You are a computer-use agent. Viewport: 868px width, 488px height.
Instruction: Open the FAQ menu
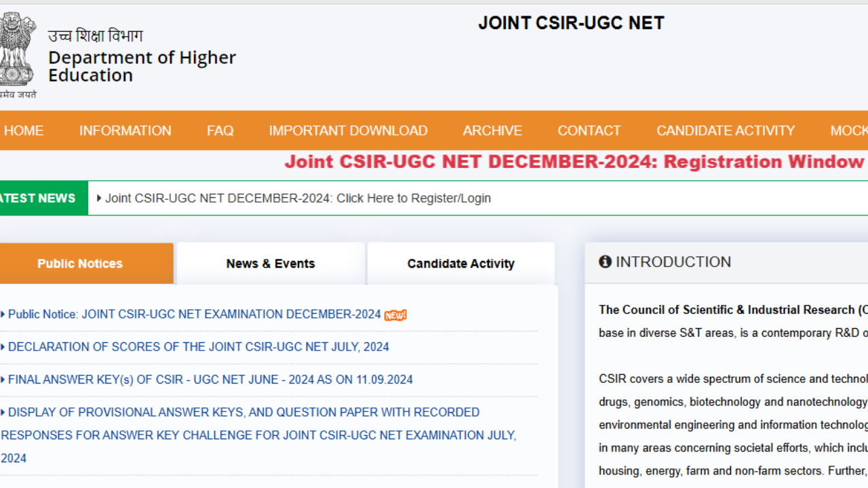[220, 130]
